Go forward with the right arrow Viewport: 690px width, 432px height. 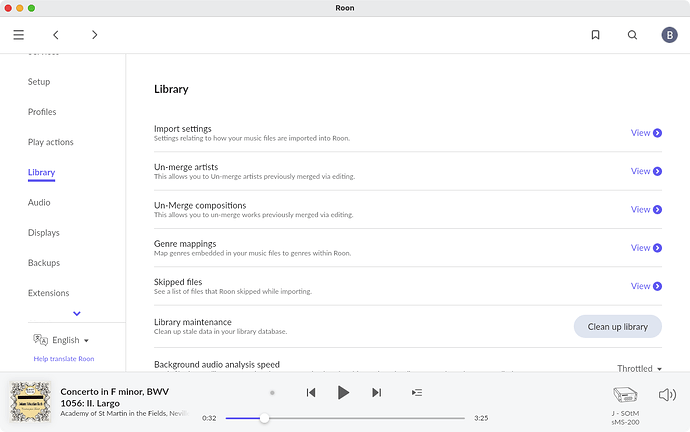[94, 34]
